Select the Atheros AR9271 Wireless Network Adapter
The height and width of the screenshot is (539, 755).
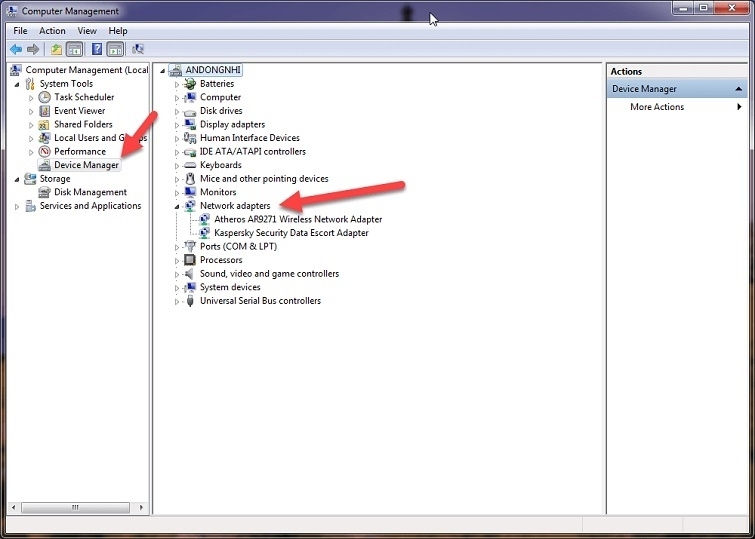pyautogui.click(x=297, y=219)
